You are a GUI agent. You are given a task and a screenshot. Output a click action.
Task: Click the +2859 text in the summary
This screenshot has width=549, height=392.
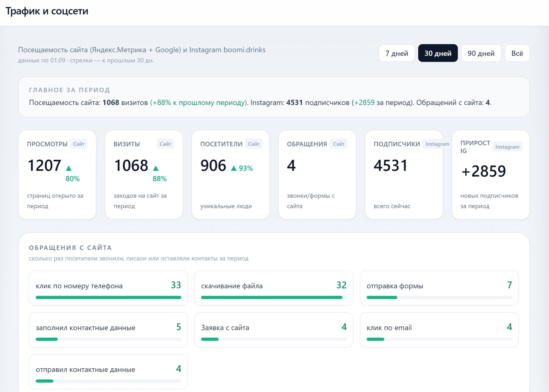click(x=364, y=103)
